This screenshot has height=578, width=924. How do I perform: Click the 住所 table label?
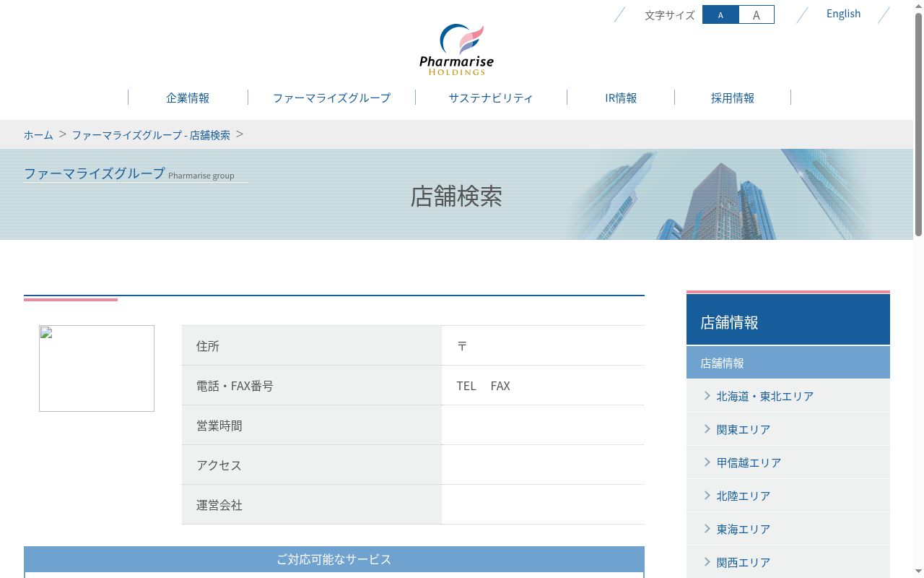coord(208,346)
